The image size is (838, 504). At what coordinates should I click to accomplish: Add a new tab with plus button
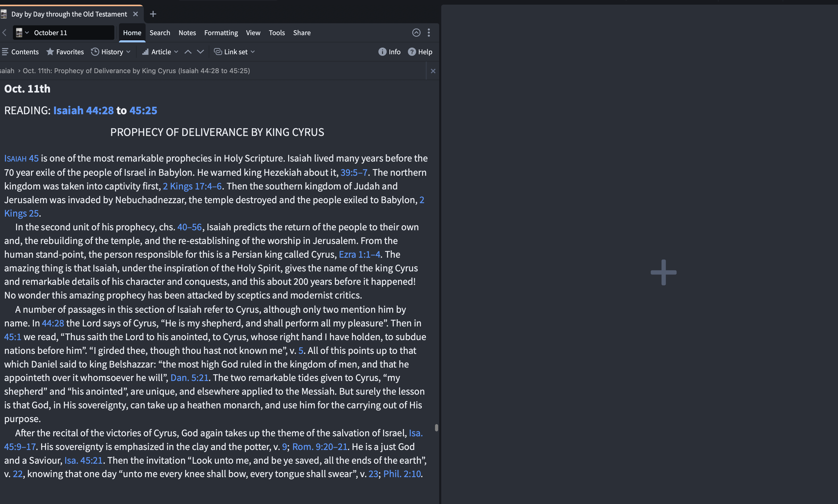pyautogui.click(x=153, y=14)
